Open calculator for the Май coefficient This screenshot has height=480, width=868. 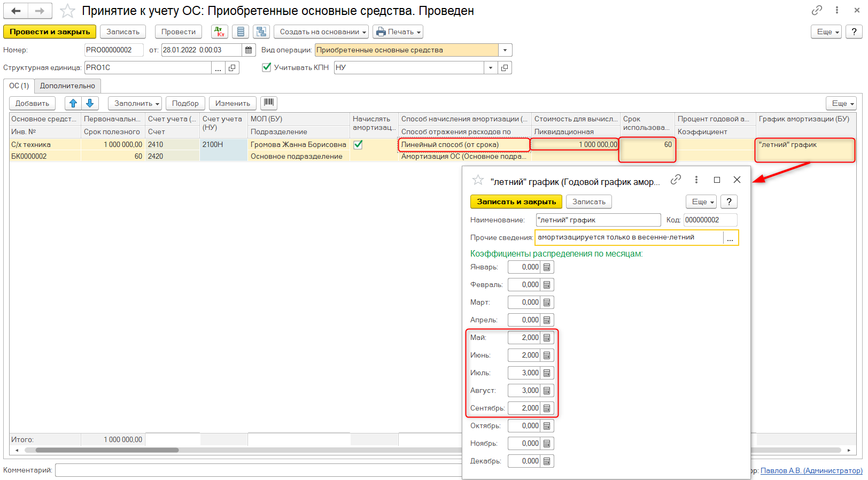(547, 338)
